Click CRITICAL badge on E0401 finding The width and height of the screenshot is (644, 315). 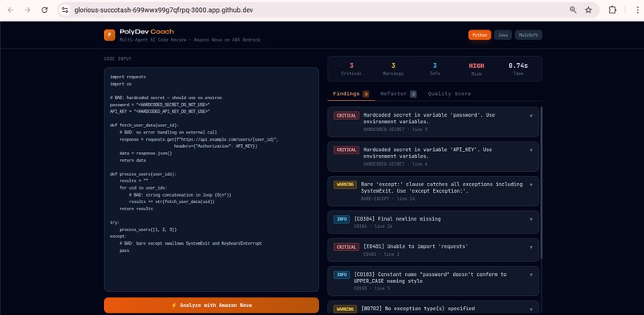pyautogui.click(x=346, y=247)
